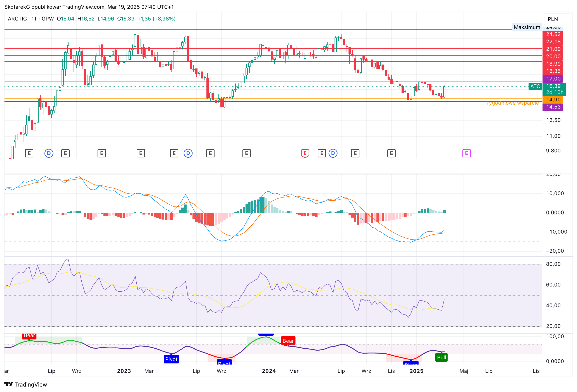Open the E marker between 2023 and Mar
This screenshot has height=392, width=577.
(141, 153)
